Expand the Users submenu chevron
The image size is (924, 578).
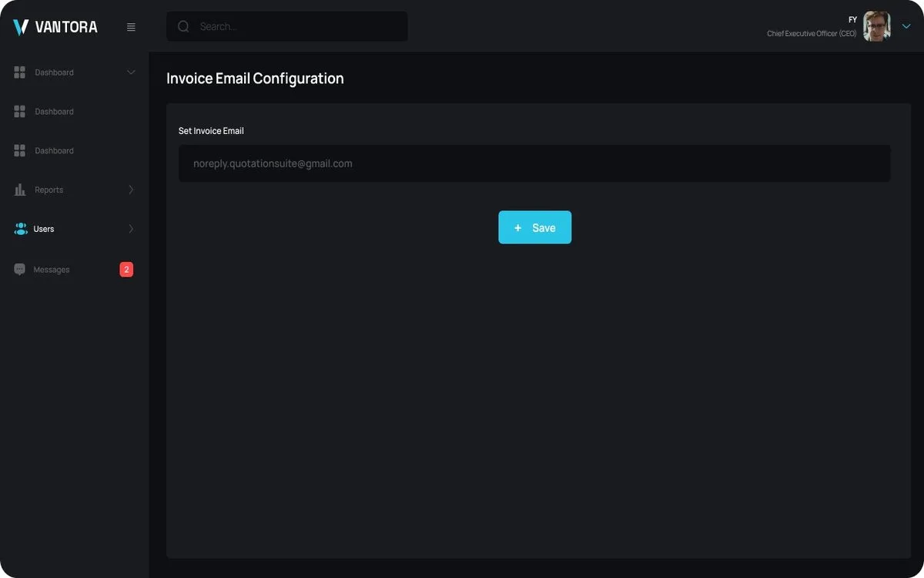[131, 229]
